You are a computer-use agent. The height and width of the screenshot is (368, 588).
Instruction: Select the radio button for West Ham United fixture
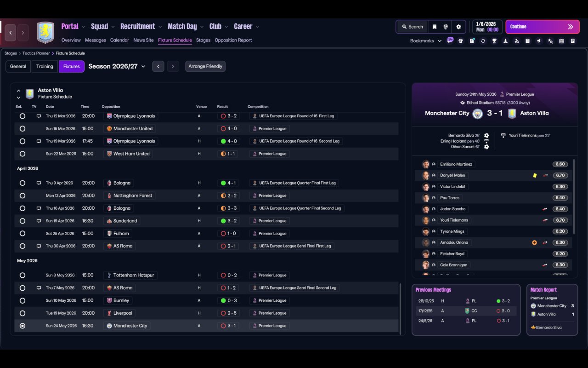point(23,154)
